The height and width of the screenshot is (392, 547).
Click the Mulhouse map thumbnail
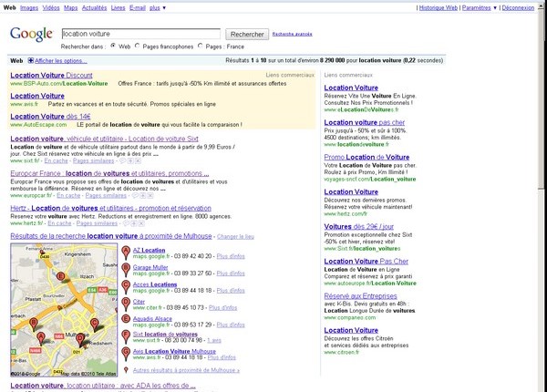click(x=62, y=310)
